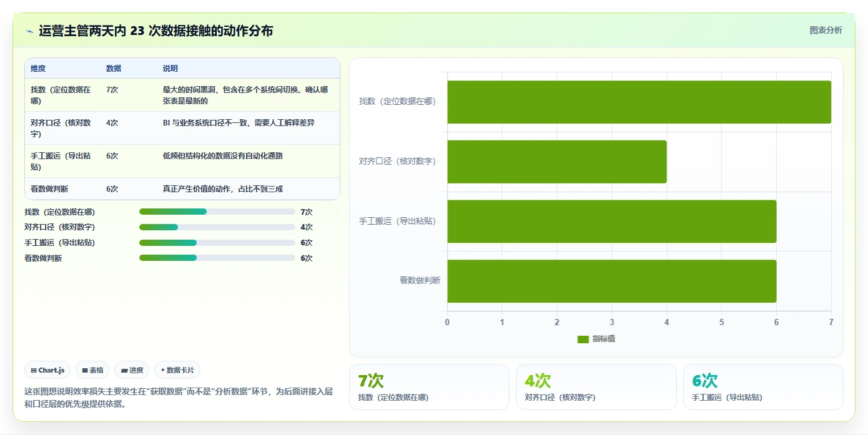Toggle the 指标值 legend label
The height and width of the screenshot is (435, 868).
tap(604, 339)
